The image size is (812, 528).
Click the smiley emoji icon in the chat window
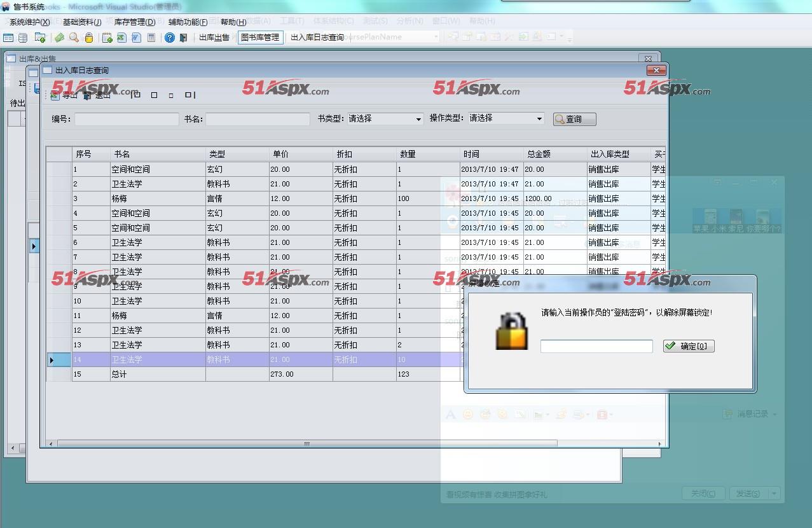468,415
